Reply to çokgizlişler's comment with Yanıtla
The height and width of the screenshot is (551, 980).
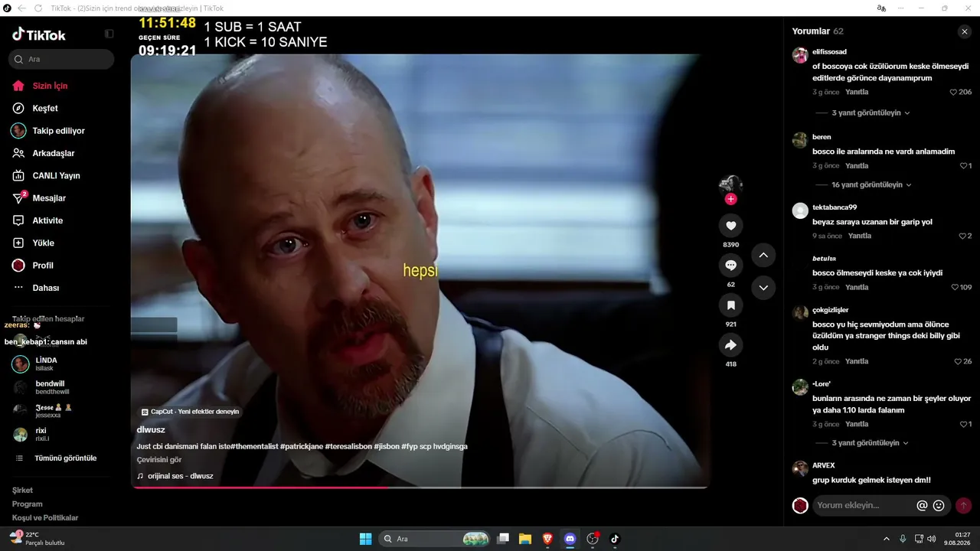coord(857,361)
